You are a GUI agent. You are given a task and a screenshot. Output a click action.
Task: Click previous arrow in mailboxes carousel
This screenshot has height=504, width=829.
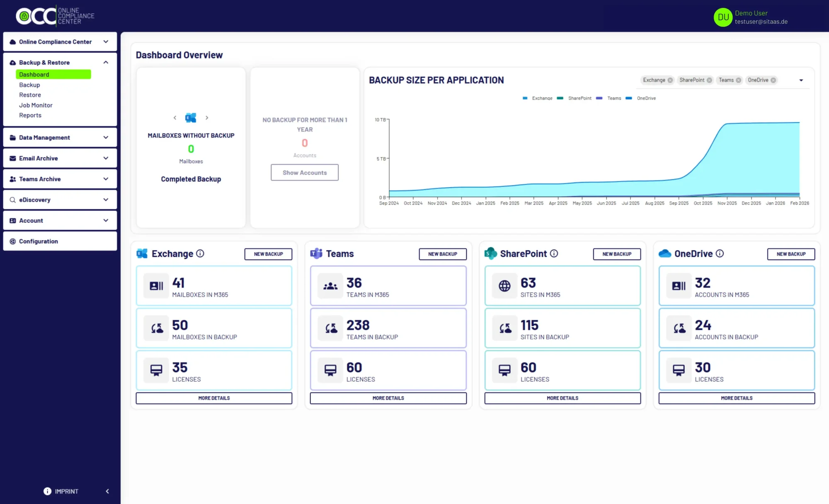tap(175, 118)
